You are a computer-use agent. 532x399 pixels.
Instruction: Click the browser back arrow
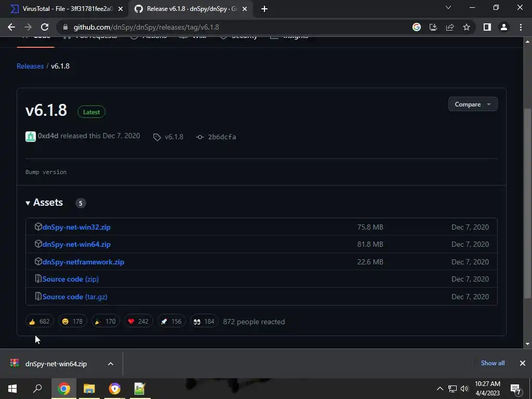pyautogui.click(x=11, y=27)
